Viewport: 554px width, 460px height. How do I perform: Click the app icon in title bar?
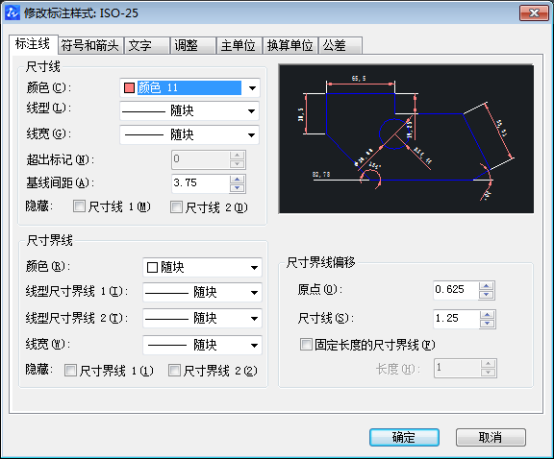tap(12, 13)
